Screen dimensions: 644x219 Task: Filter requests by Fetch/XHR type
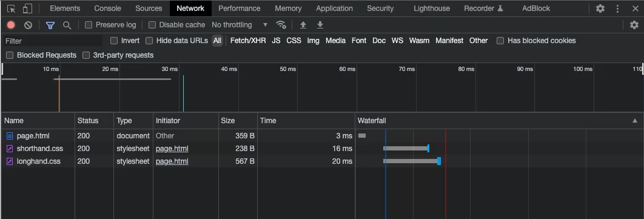[x=248, y=41]
